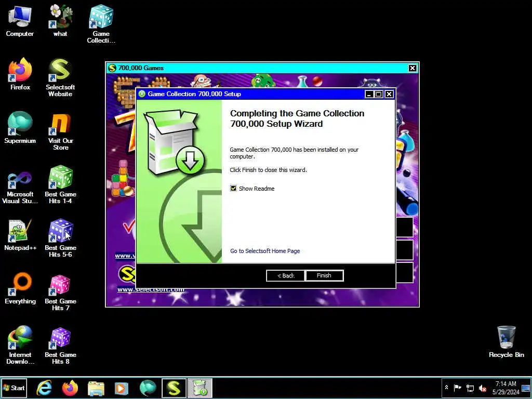Image resolution: width=532 pixels, height=399 pixels.
Task: Click the Game Collection 700,000 Setup title bar
Action: (x=251, y=94)
